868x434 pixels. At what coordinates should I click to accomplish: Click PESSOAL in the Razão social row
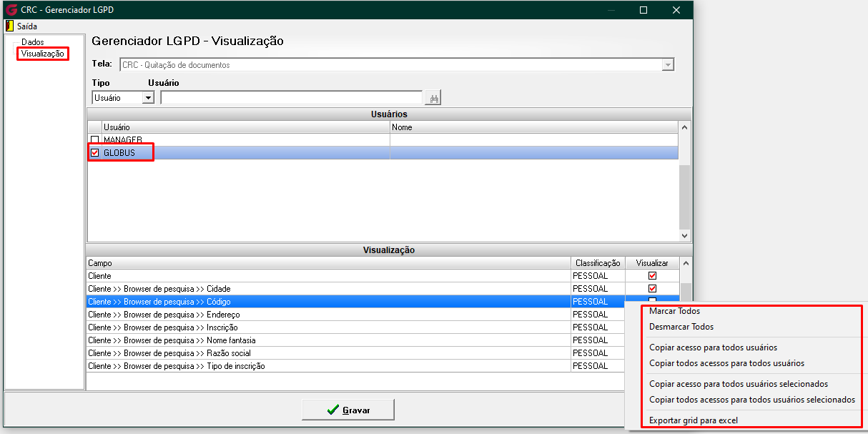tap(590, 352)
